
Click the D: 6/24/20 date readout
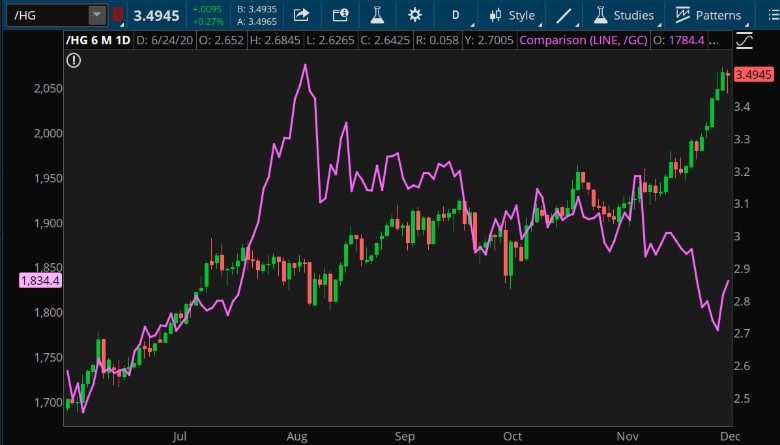click(164, 40)
